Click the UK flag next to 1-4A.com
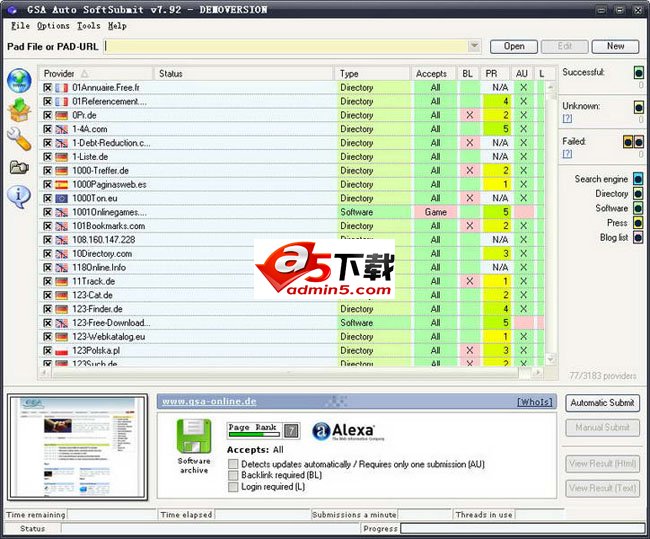This screenshot has width=650, height=539. (61, 129)
